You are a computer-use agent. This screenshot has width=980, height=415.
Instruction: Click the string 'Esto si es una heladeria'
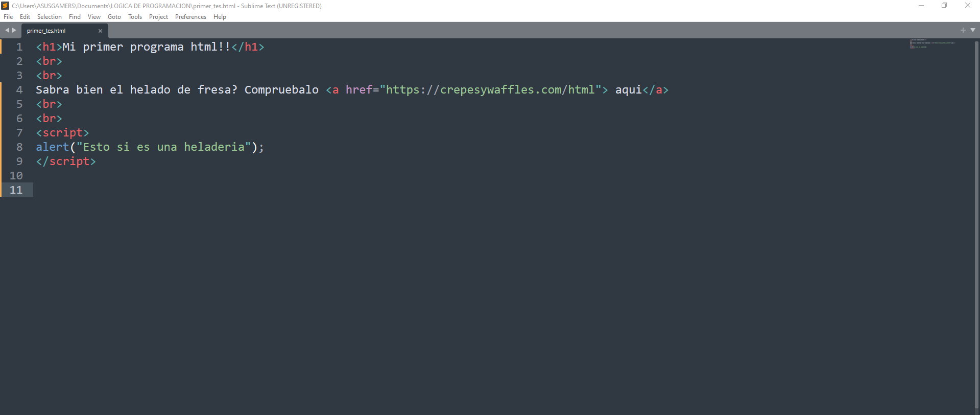point(164,147)
